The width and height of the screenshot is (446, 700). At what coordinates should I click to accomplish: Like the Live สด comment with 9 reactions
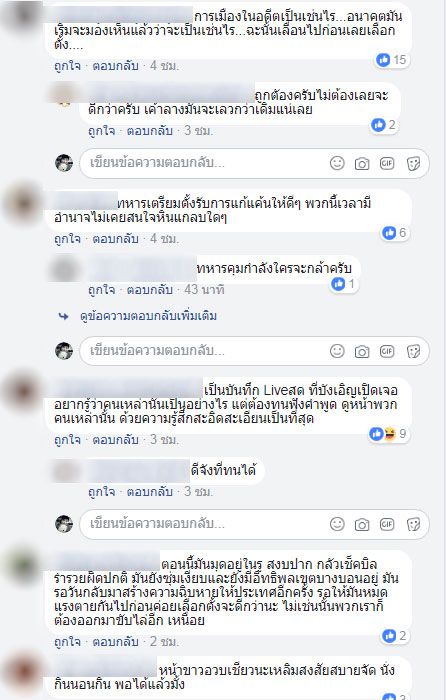click(67, 440)
